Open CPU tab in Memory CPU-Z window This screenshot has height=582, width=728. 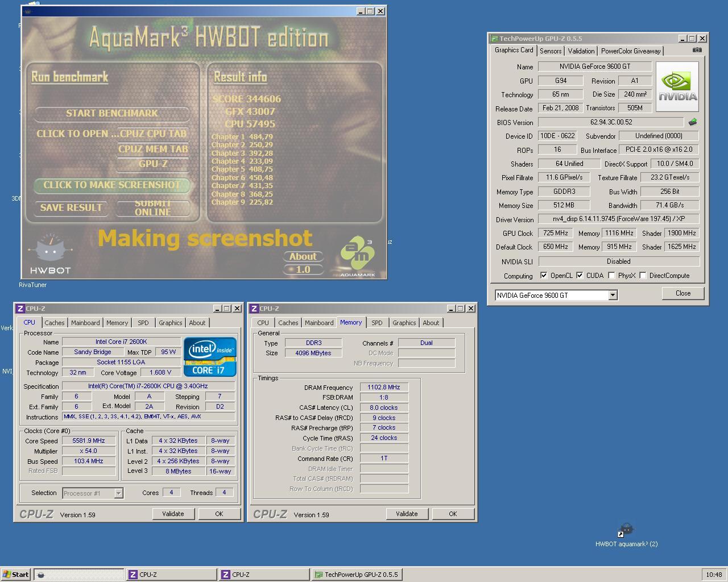point(263,323)
